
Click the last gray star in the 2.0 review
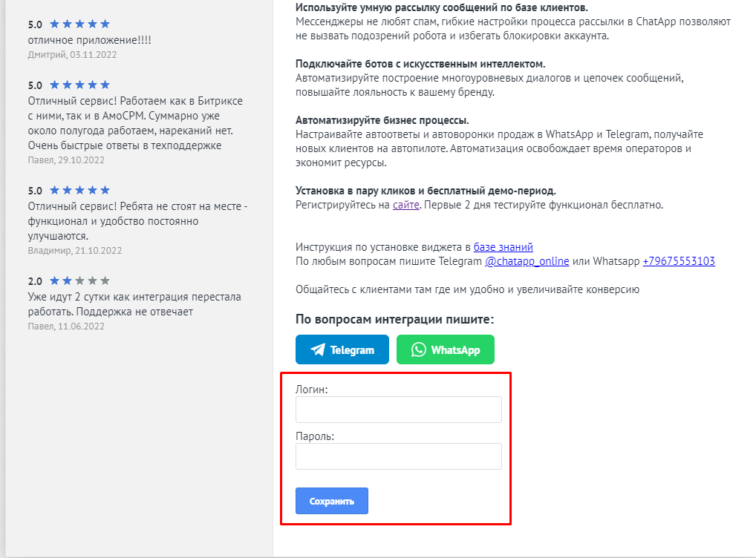pyautogui.click(x=105, y=281)
